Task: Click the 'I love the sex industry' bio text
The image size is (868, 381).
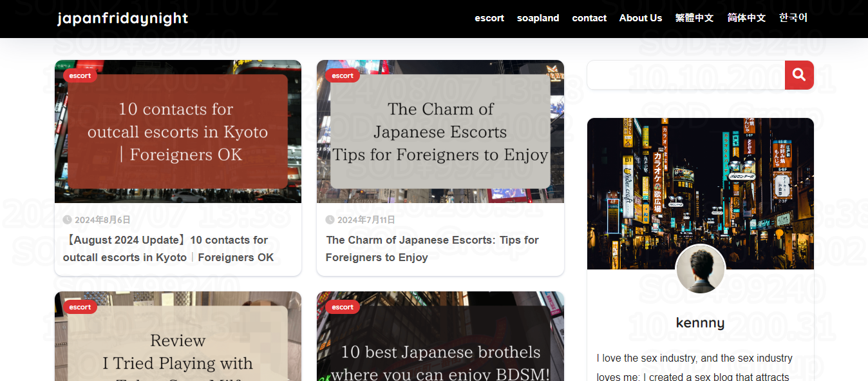Action: click(695, 367)
